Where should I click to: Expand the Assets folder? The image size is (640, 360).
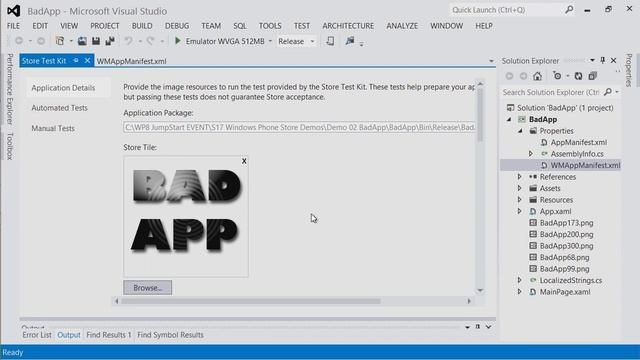(520, 188)
